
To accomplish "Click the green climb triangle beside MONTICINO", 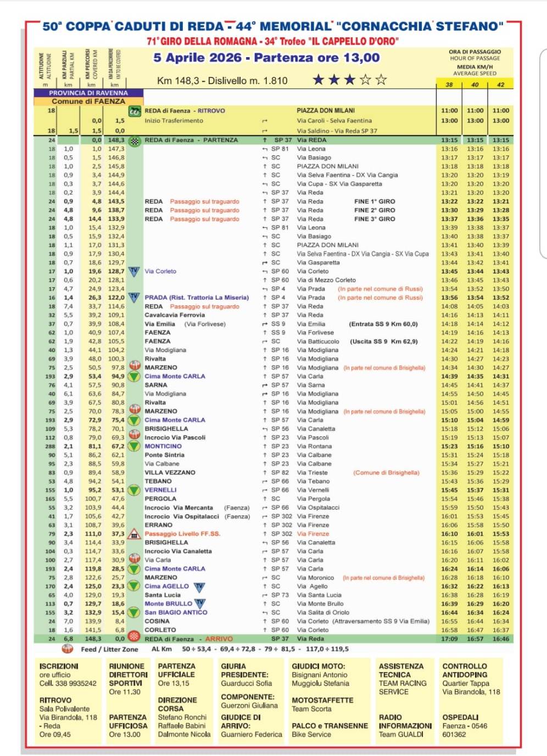I will [134, 446].
